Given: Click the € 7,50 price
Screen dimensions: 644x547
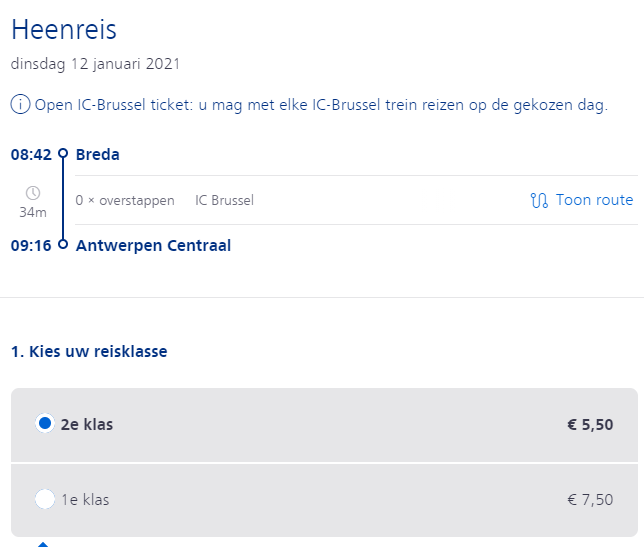Looking at the screenshot, I should coord(590,500).
